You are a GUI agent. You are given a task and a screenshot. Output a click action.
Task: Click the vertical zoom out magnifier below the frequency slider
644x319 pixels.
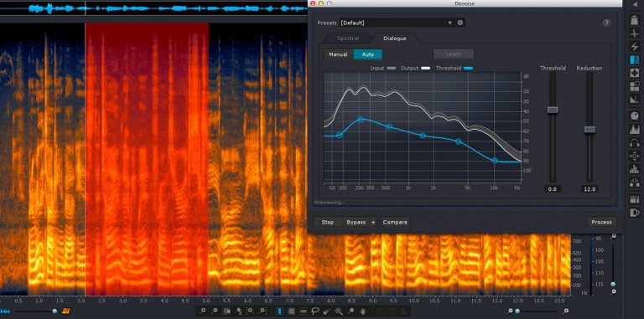click(614, 291)
